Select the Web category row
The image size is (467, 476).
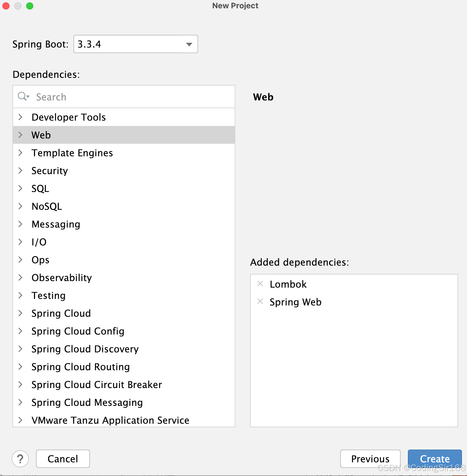click(124, 135)
